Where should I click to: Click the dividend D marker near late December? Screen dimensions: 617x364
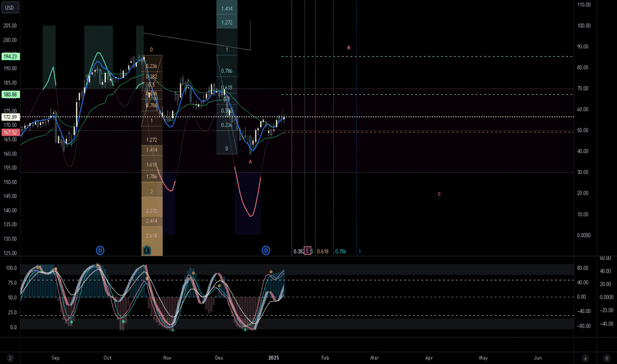point(266,250)
